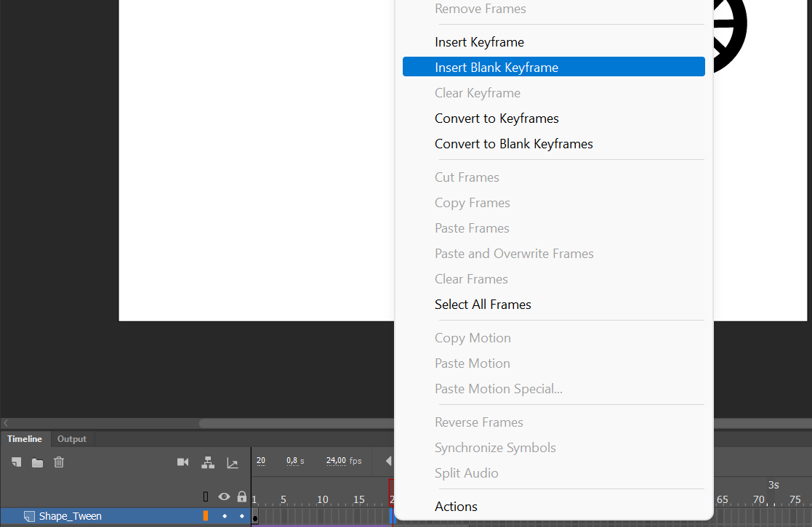Image resolution: width=812 pixels, height=527 pixels.
Task: Click Paste Motion Special entry
Action: (x=554, y=389)
